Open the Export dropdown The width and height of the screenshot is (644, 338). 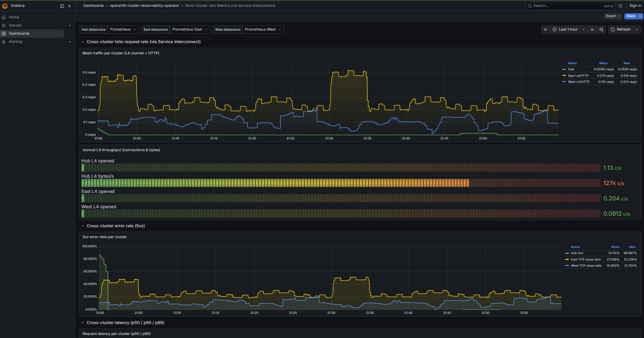coord(613,16)
